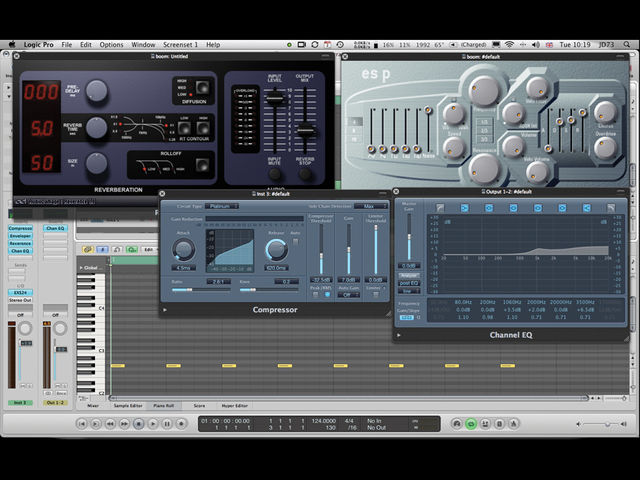The image size is (640, 480).
Task: Switch to the Sample Editor tab
Action: (128, 406)
